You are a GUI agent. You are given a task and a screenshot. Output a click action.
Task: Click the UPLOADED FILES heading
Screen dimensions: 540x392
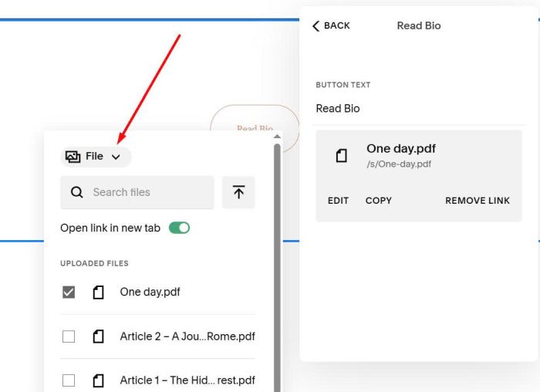pyautogui.click(x=94, y=263)
